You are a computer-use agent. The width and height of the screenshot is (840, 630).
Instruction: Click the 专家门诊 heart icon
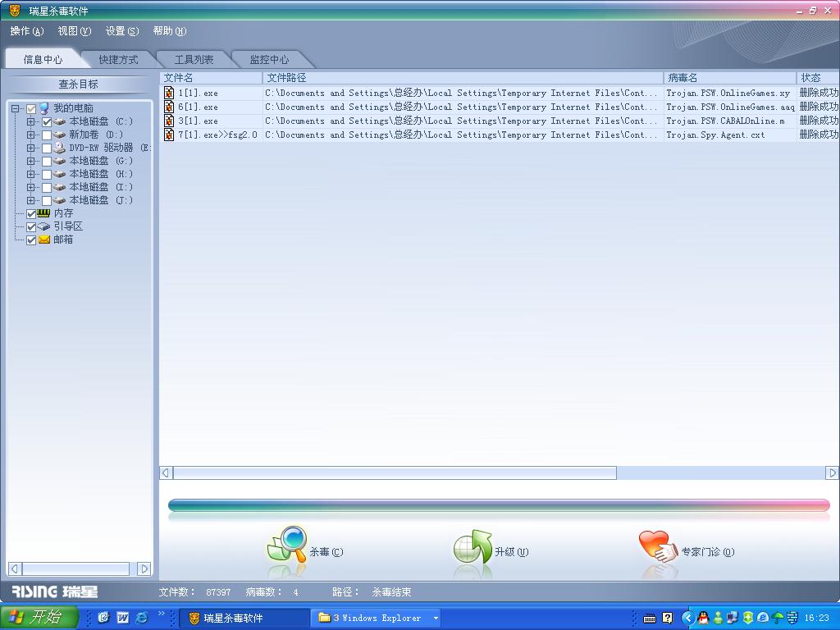[659, 546]
